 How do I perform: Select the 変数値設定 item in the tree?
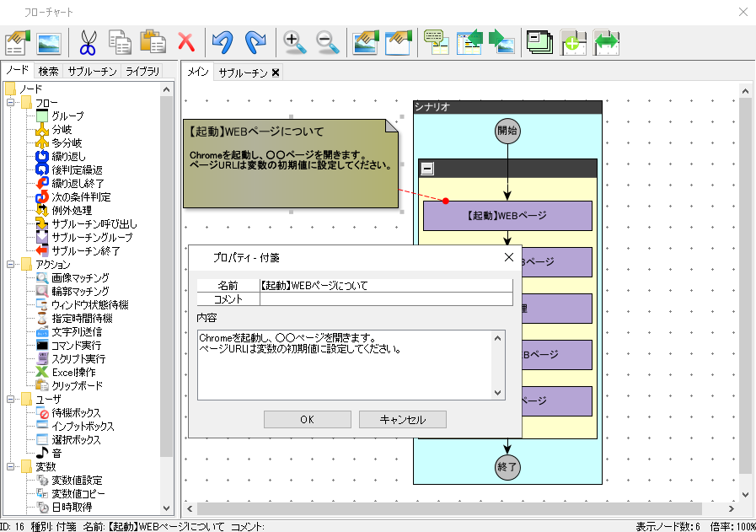pos(78,481)
